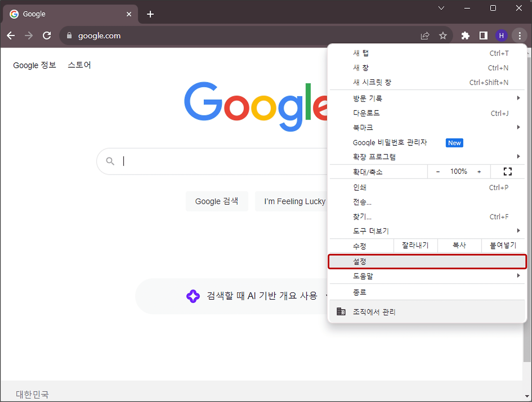Click 복사 in the edit row
The image size is (532, 402).
[x=459, y=245]
